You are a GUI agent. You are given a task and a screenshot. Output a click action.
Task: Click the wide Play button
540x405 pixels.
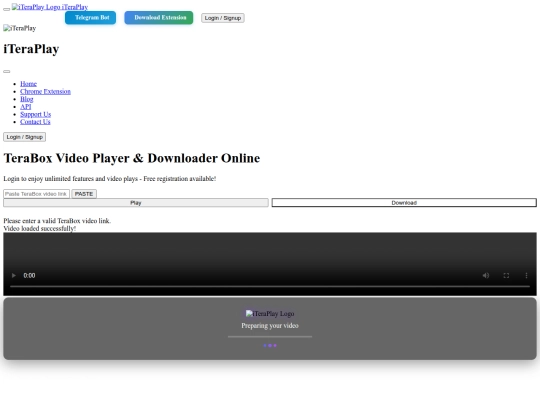(x=136, y=203)
